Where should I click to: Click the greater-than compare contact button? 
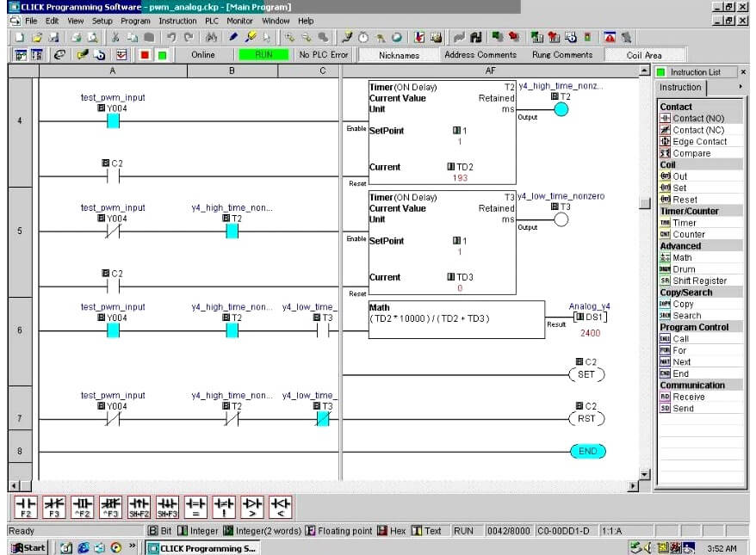[252, 505]
